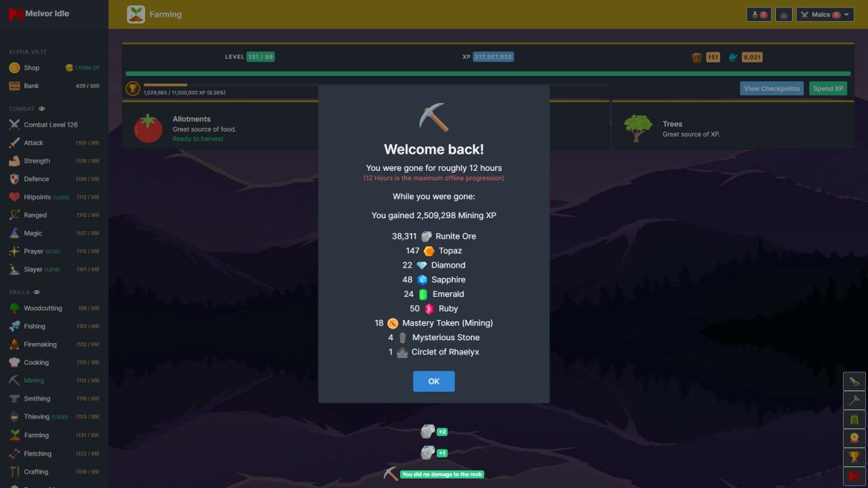Toggle visibility eye next to COMBAT section
The width and height of the screenshot is (868, 488).
pos(42,108)
